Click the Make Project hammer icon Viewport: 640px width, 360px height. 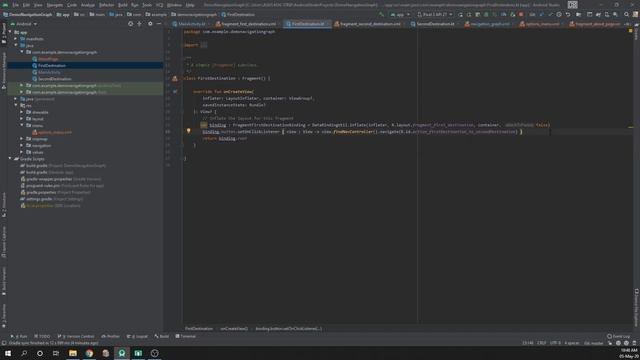[x=381, y=14]
